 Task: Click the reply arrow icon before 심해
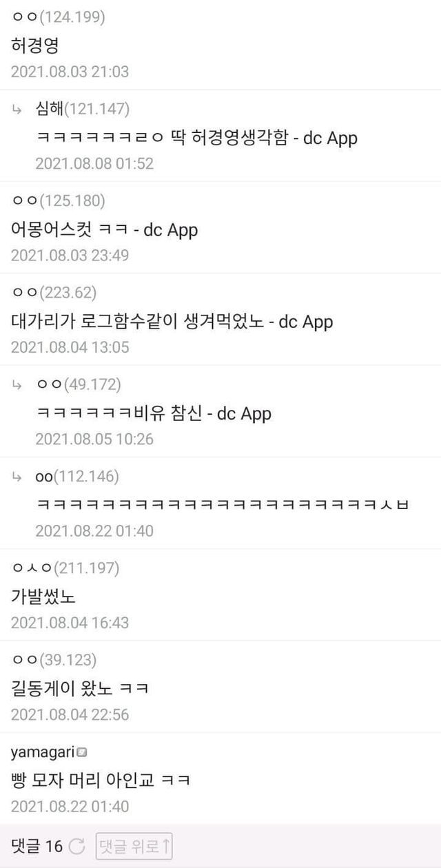18,109
